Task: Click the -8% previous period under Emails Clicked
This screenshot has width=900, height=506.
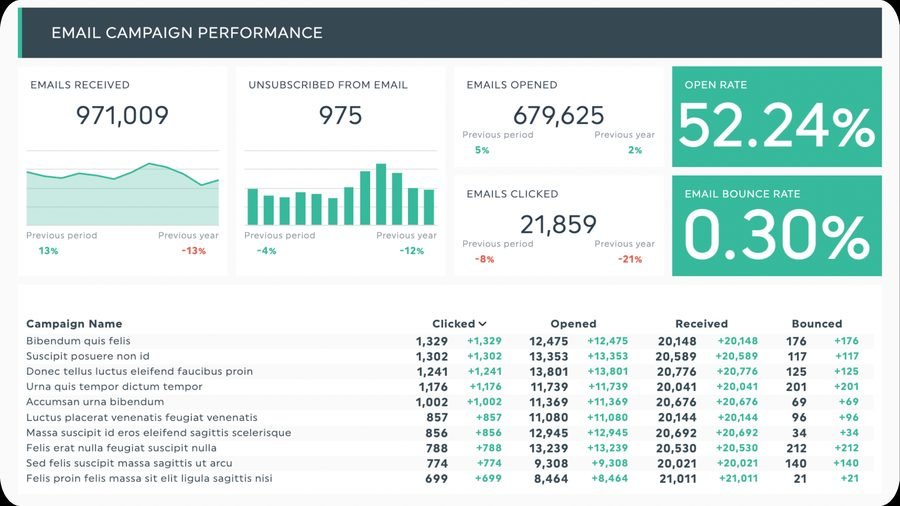Action: (484, 259)
